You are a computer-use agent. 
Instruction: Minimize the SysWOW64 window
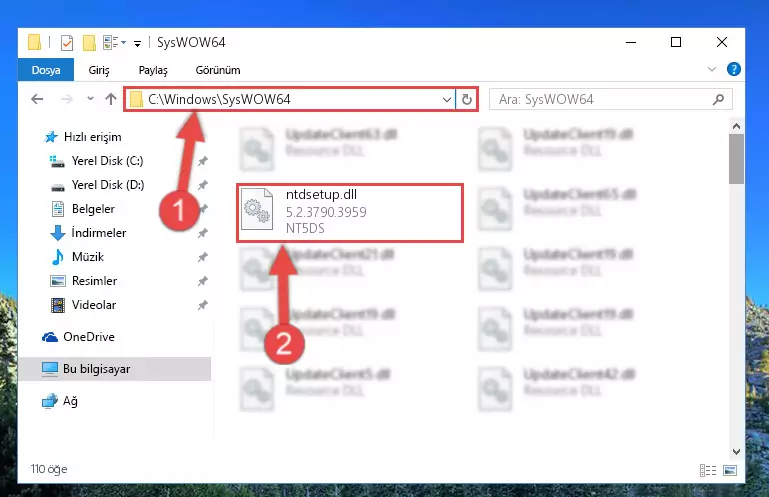coord(631,43)
